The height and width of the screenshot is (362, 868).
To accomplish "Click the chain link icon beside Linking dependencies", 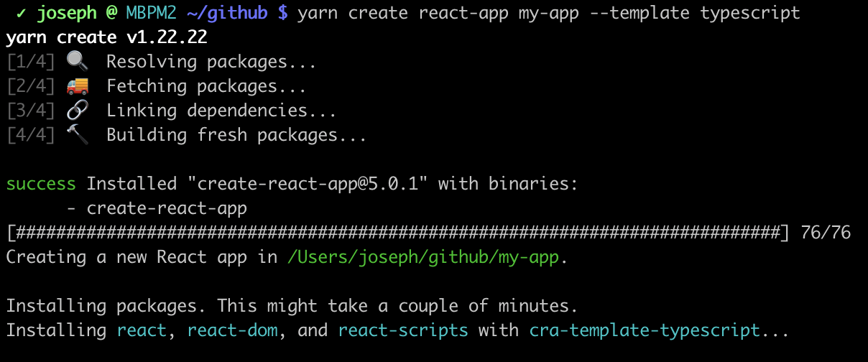I will click(77, 111).
